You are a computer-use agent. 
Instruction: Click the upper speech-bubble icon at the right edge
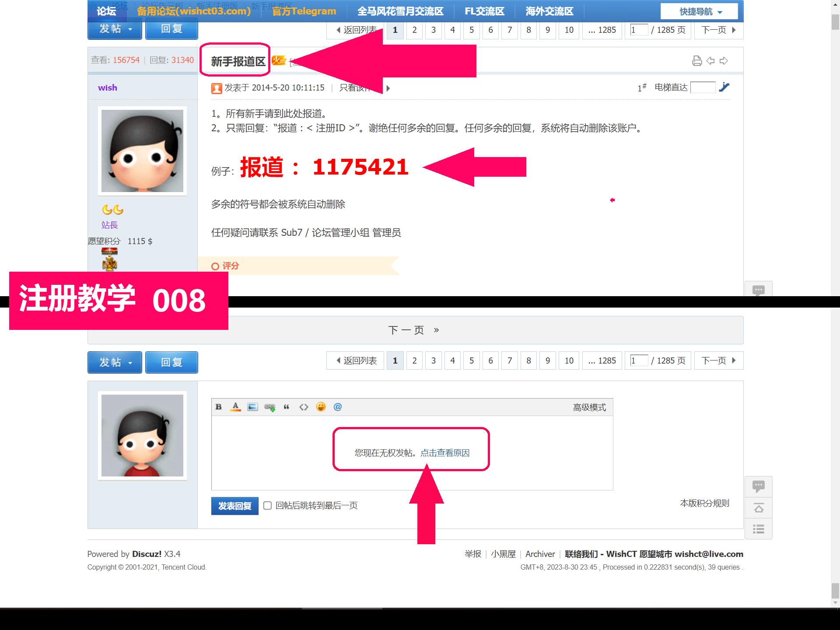[759, 289]
